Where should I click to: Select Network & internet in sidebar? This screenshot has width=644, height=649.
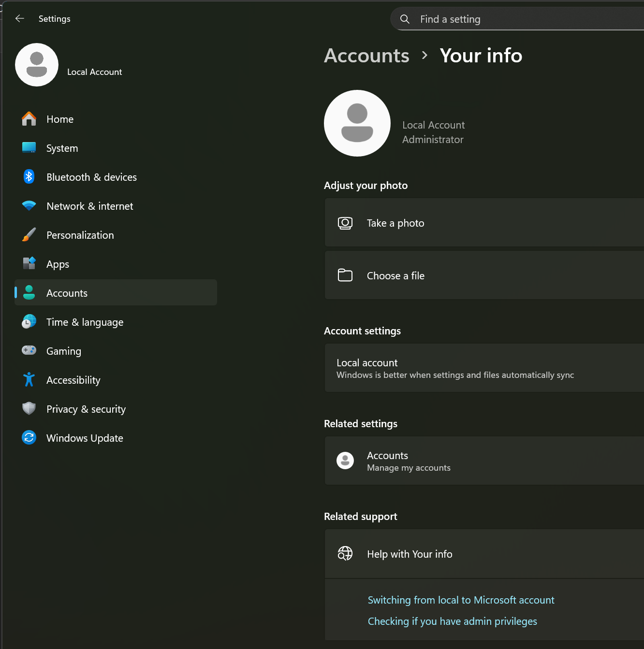116,206
